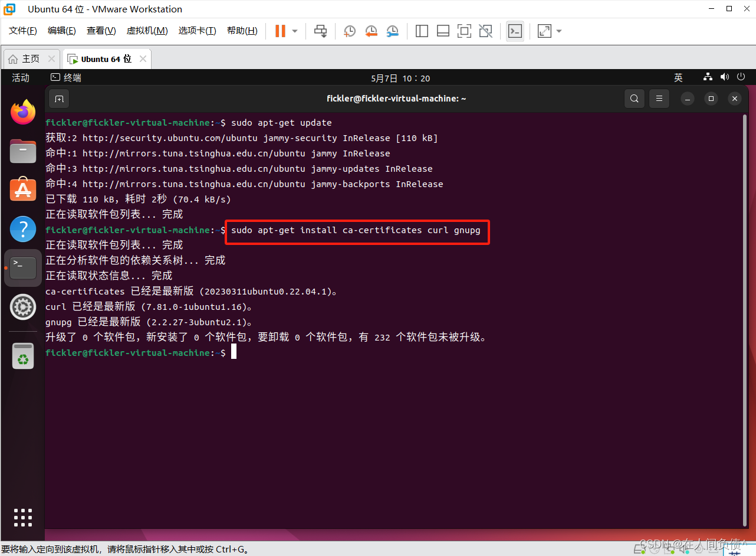Click the 'curl 已经是最新版' line
Viewport: 756px width, 556px height.
tap(149, 307)
